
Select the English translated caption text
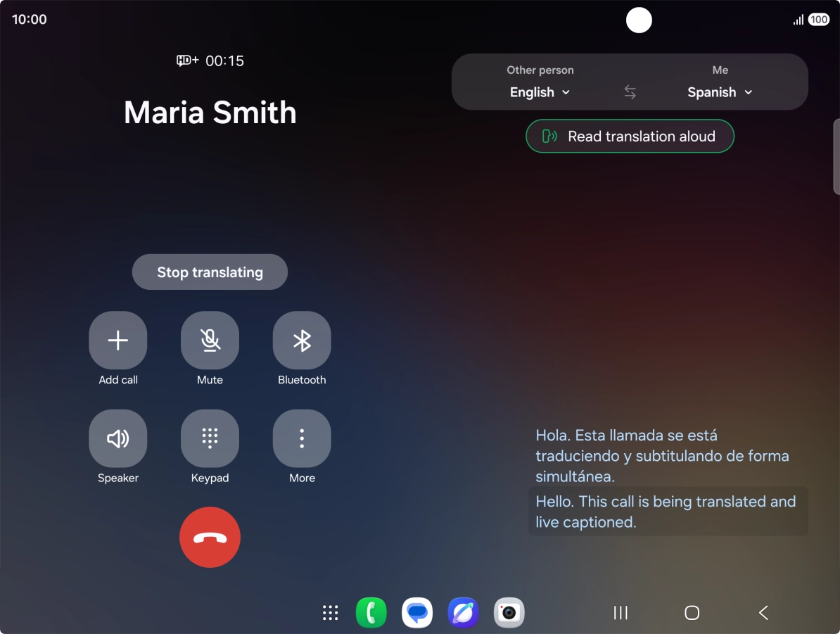666,512
